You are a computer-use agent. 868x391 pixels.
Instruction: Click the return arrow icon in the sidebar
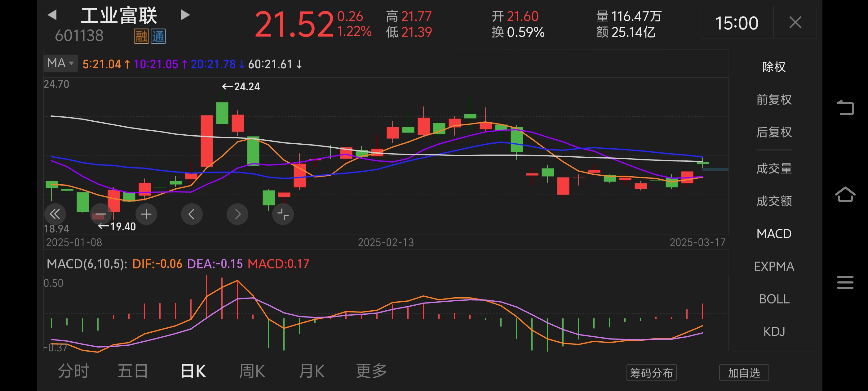pos(846,108)
